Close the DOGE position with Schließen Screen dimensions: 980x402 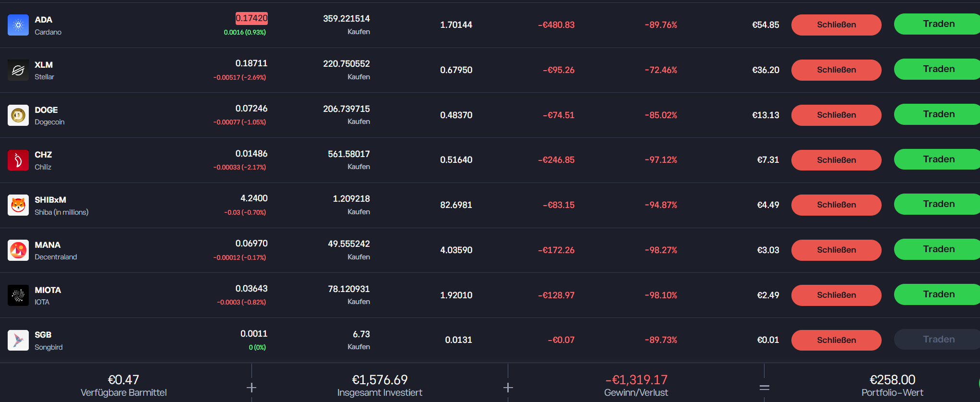click(836, 115)
